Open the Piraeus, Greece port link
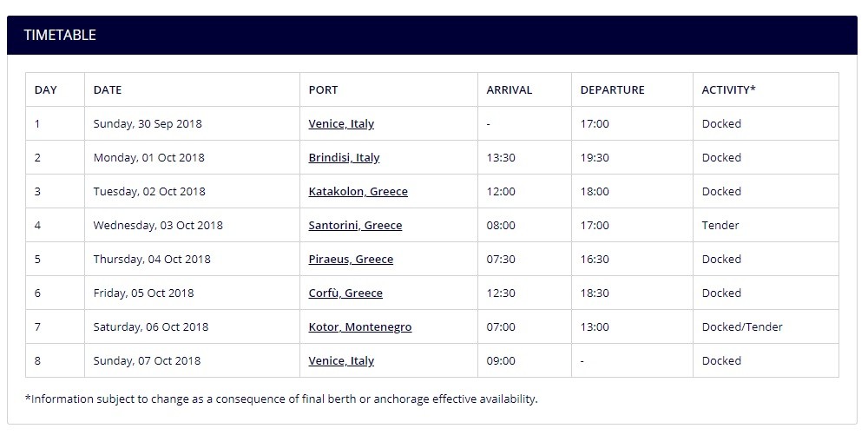Viewport: 868px width, 435px height. pyautogui.click(x=351, y=259)
